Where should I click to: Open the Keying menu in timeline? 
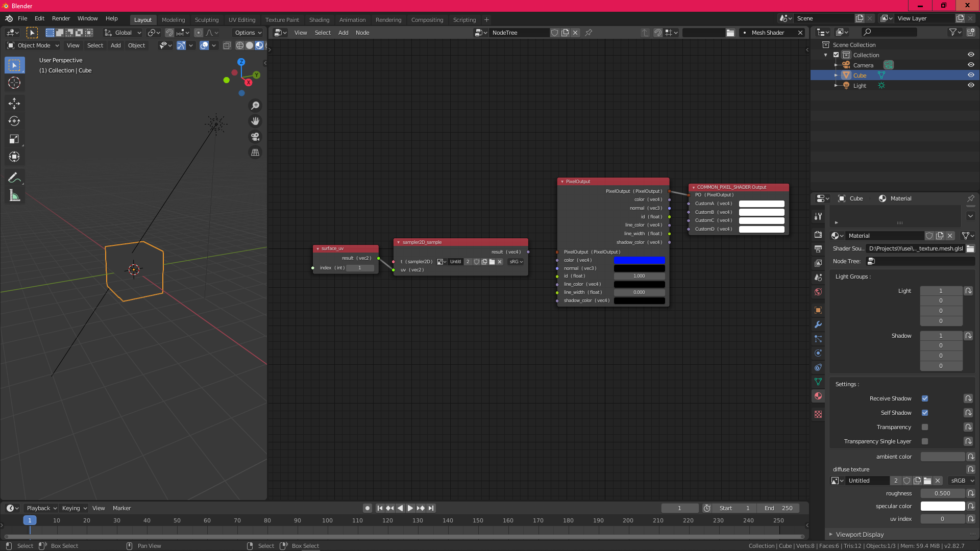pos(74,508)
